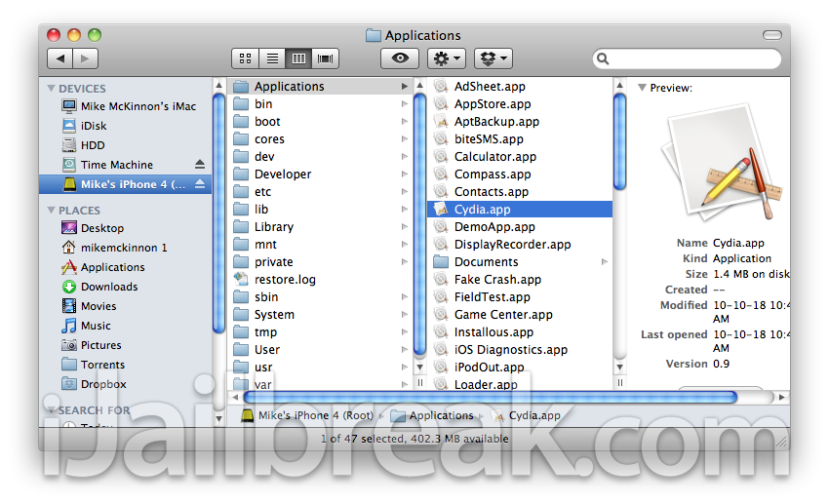Switch to Cover Flow view
The height and width of the screenshot is (504, 829).
click(x=325, y=58)
